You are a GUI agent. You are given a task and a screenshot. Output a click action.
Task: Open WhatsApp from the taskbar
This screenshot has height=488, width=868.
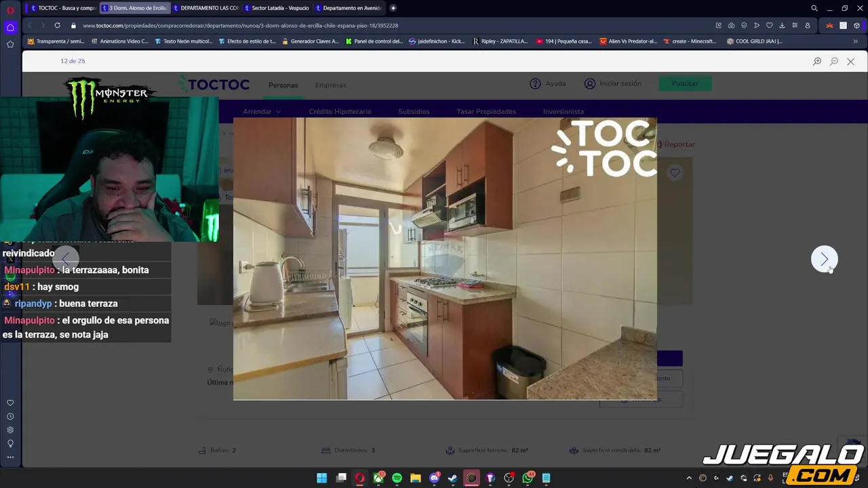tap(528, 478)
